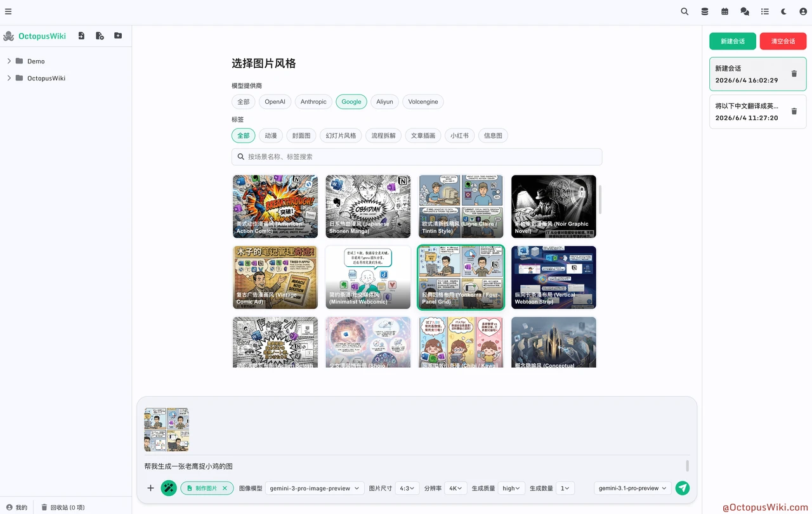Open the 新建会话 conversation dated 16:02:29
Screen dimensions: 812x514
point(757,74)
